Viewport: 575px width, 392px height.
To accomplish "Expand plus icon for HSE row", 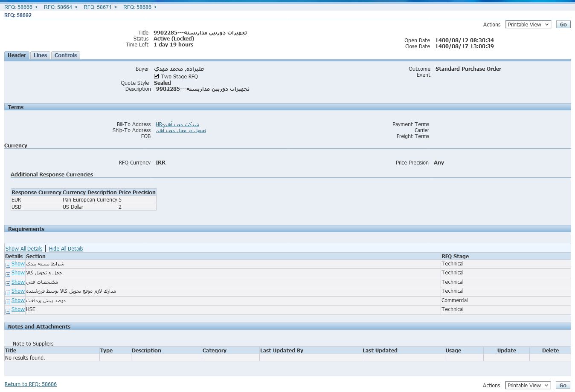I will (8, 311).
